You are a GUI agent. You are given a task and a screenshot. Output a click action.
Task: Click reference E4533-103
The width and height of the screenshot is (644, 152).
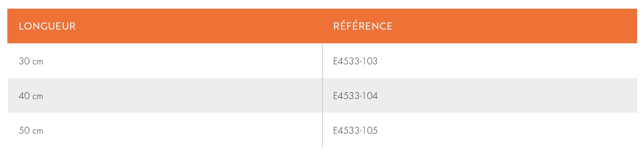click(355, 61)
